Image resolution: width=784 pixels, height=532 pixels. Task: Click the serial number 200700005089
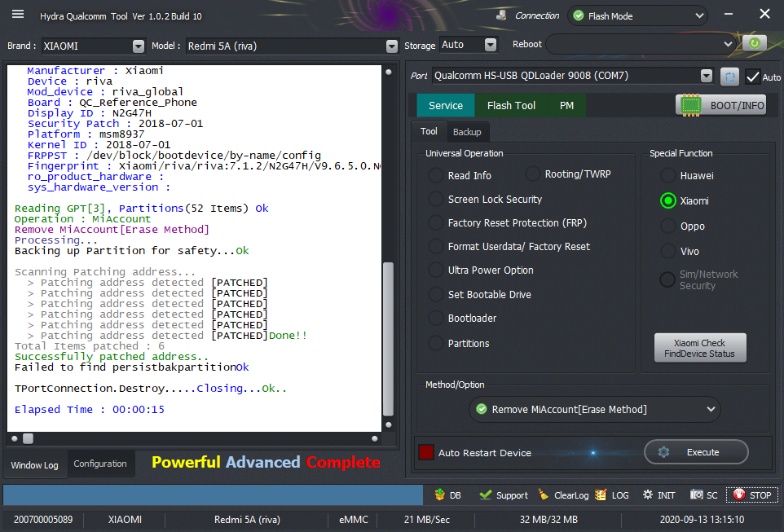coord(43,520)
